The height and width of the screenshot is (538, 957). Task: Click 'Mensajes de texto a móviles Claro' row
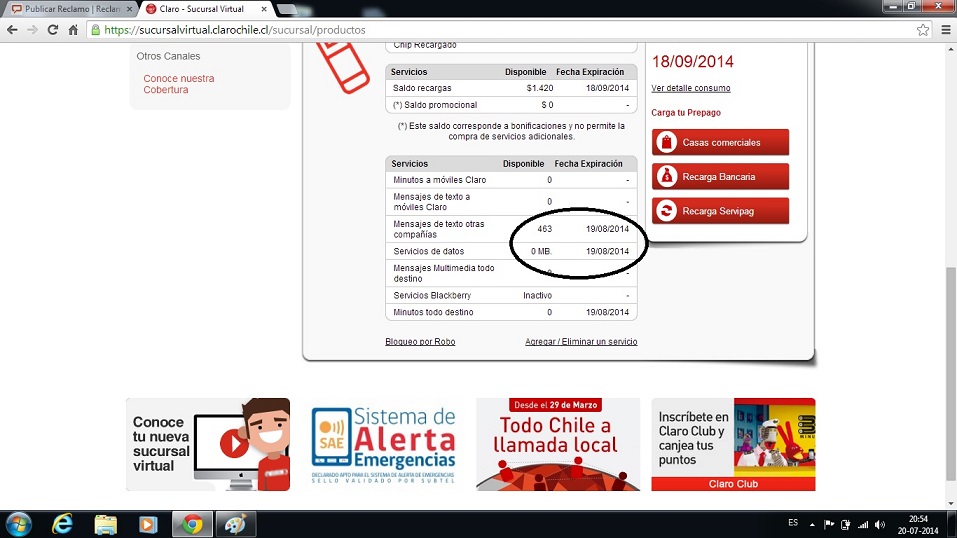pyautogui.click(x=511, y=202)
